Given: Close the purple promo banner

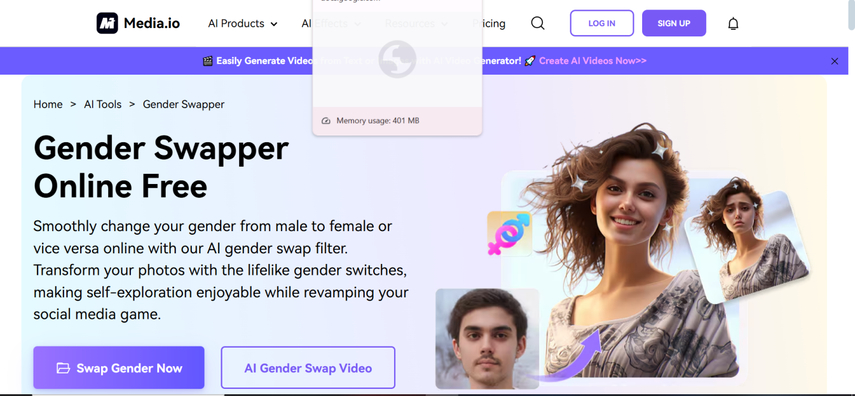Looking at the screenshot, I should (x=834, y=61).
